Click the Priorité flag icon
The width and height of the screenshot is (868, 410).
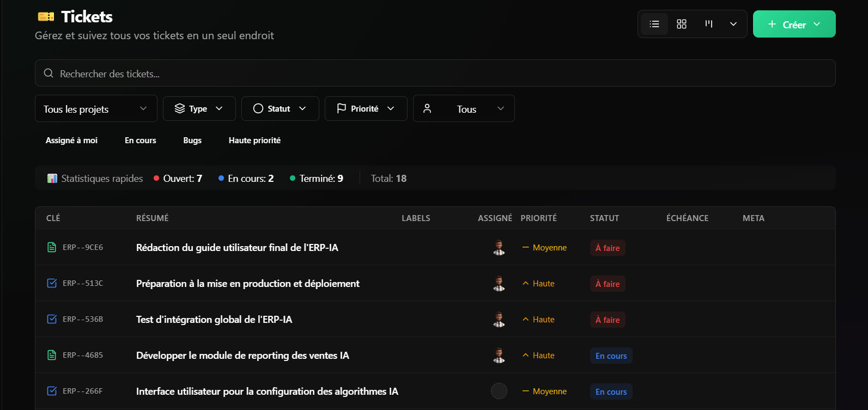point(342,108)
